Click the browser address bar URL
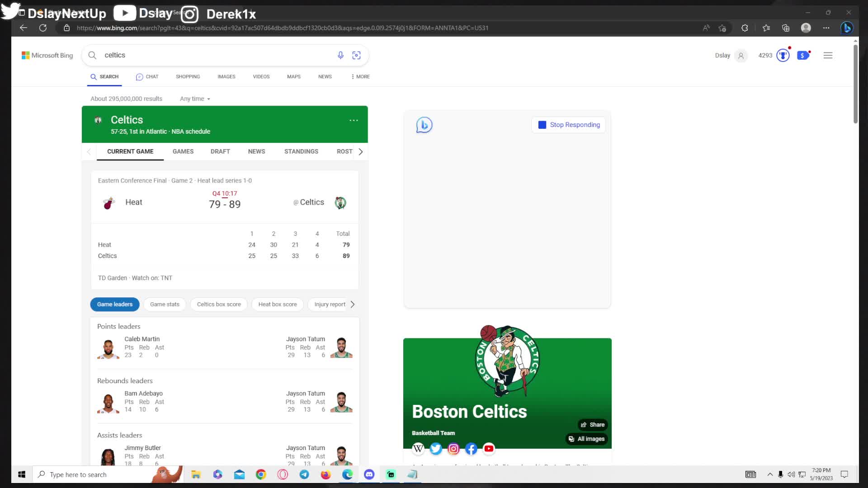The height and width of the screenshot is (488, 868). [x=283, y=28]
